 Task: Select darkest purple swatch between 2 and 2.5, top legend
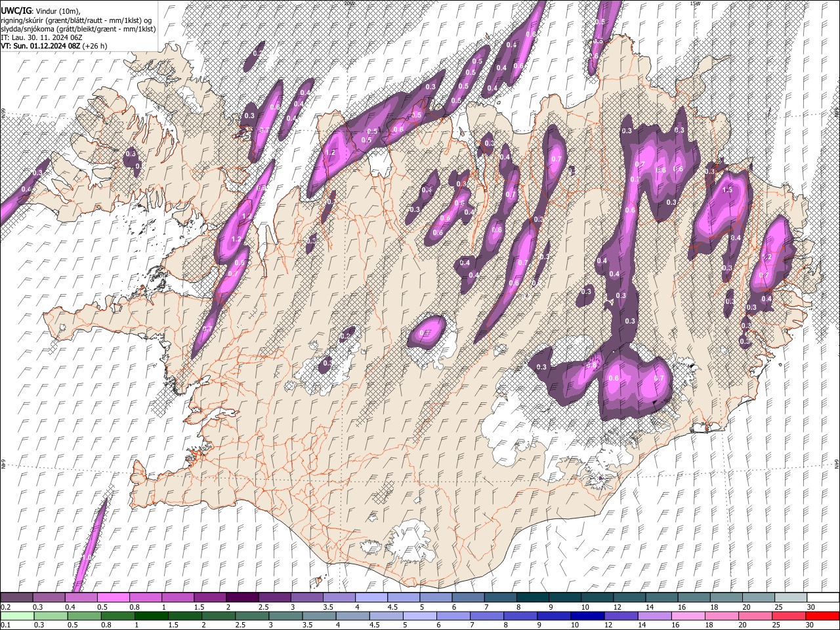[242, 598]
